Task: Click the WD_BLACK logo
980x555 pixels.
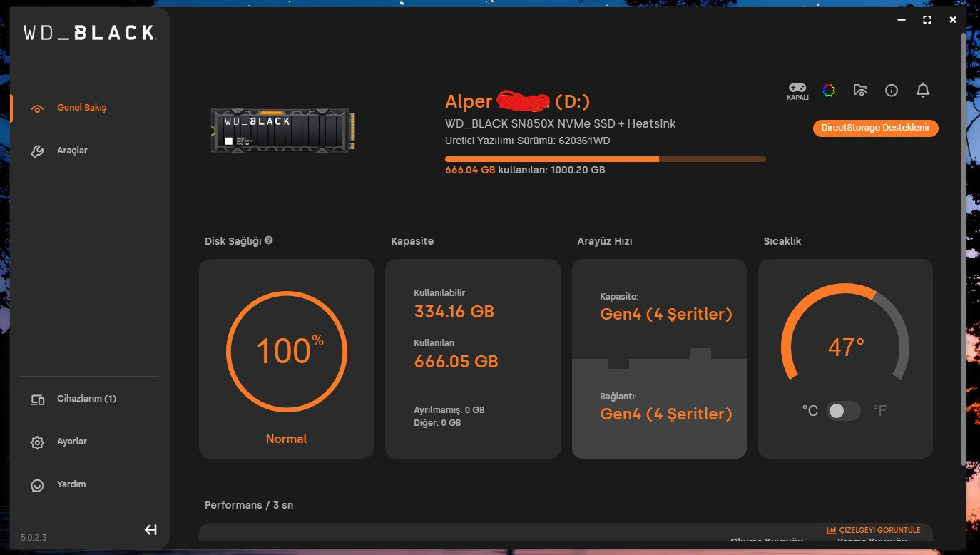Action: point(90,33)
